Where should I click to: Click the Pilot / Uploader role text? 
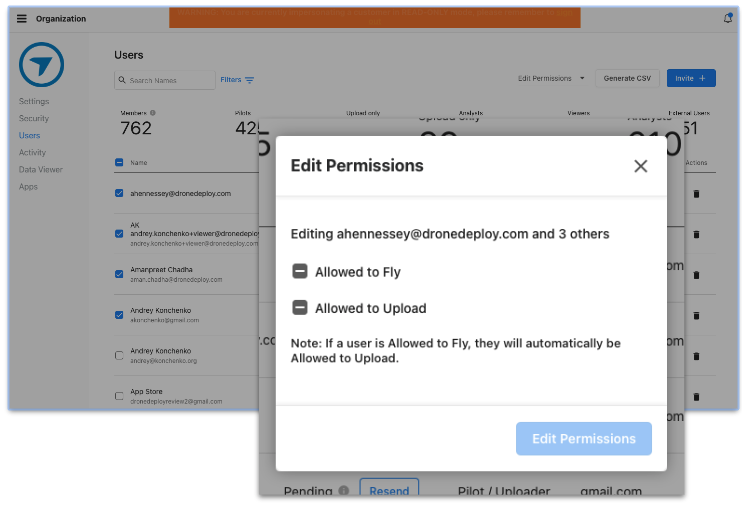pos(504,491)
